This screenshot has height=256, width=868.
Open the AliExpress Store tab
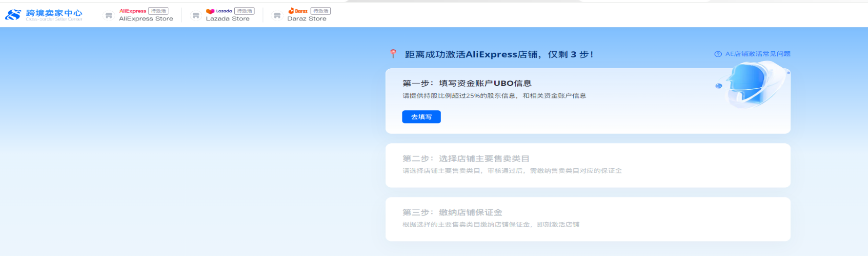146,19
